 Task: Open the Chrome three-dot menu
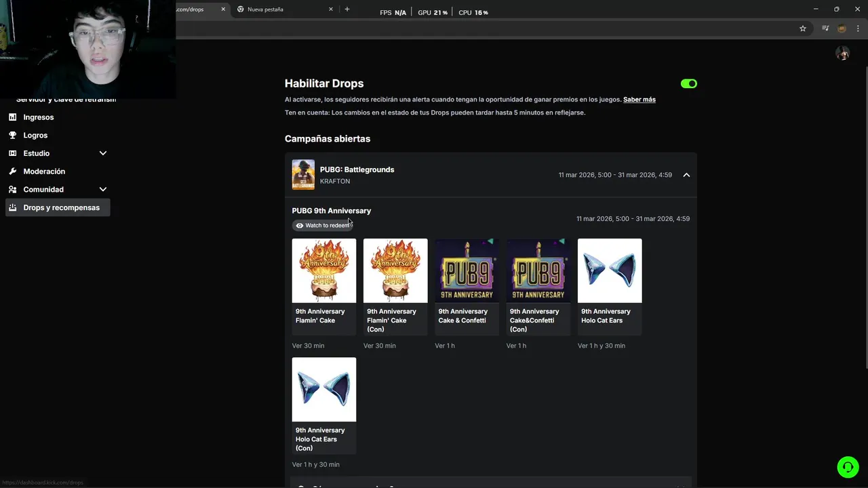(x=858, y=28)
